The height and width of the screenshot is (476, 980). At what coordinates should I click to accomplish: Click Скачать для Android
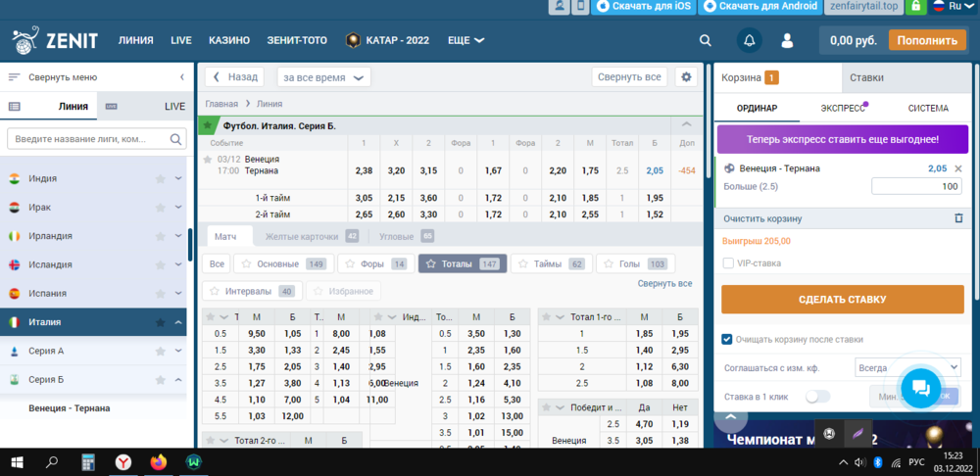(759, 6)
